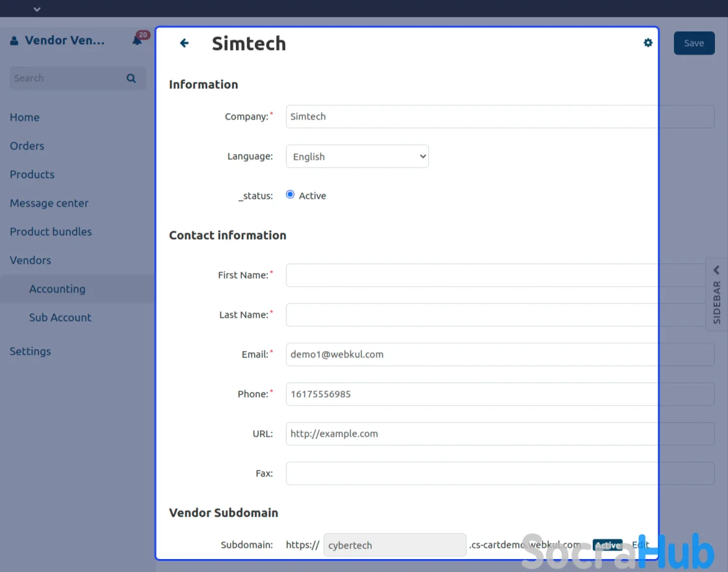Click the vendor user profile icon

(x=14, y=41)
